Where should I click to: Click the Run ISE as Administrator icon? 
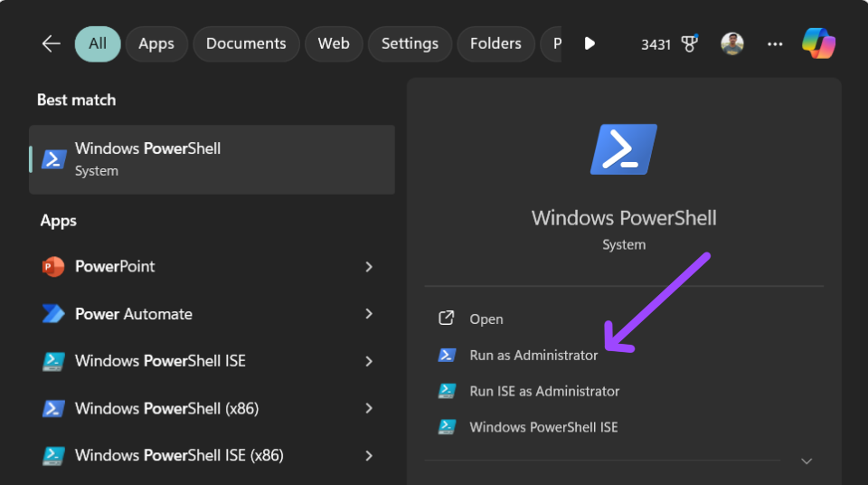[x=447, y=391]
